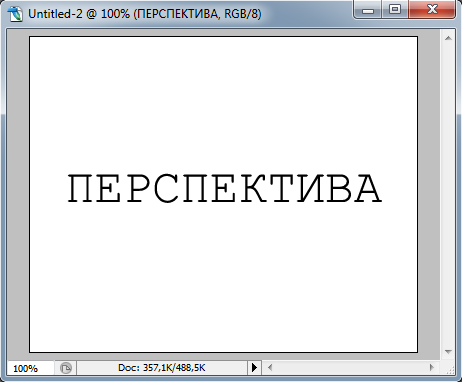462x382 pixels.
Task: Click the vertical scrollbar down arrow
Action: pyautogui.click(x=448, y=352)
